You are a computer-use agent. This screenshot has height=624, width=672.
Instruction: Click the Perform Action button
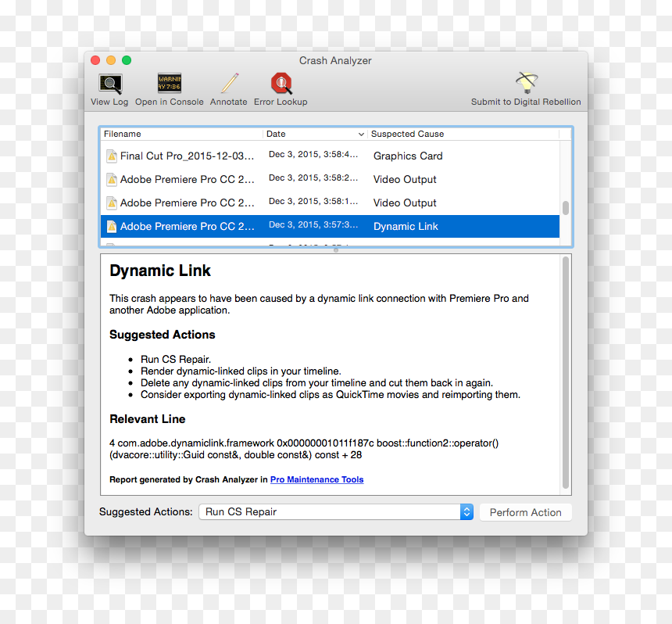[525, 512]
